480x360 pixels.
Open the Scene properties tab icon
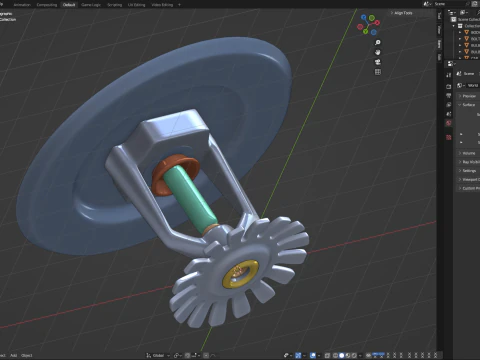point(449,114)
